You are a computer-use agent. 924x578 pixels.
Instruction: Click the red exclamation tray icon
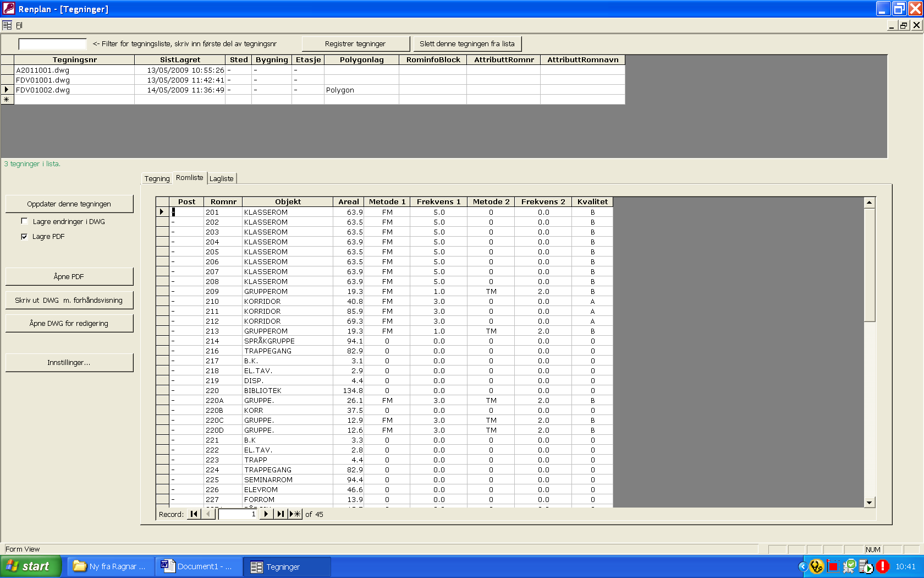(883, 566)
